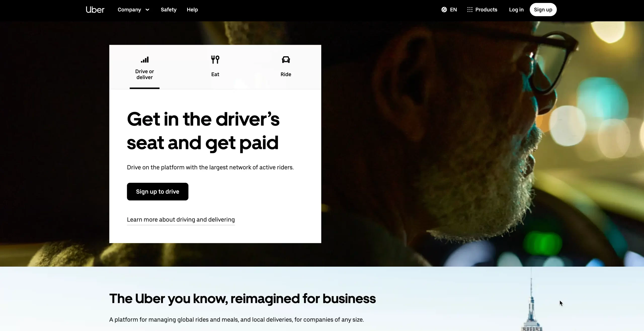Image resolution: width=644 pixels, height=331 pixels.
Task: Click the car Ride icon
Action: click(286, 60)
